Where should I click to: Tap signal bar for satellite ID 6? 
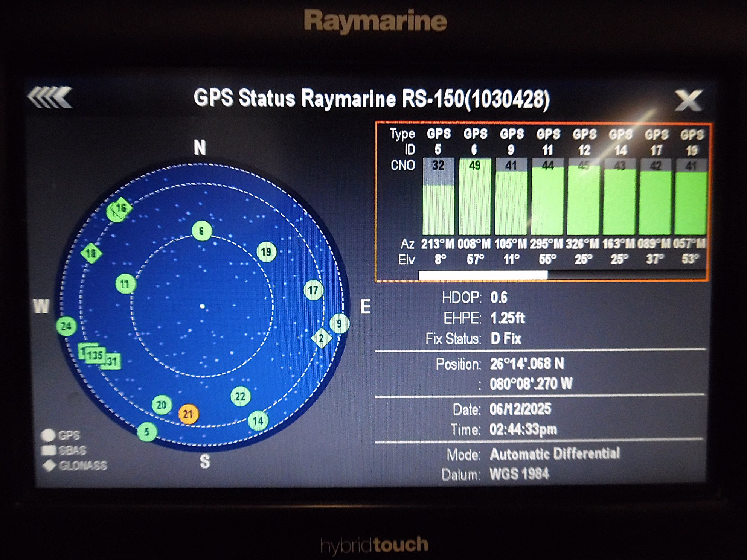[475, 196]
